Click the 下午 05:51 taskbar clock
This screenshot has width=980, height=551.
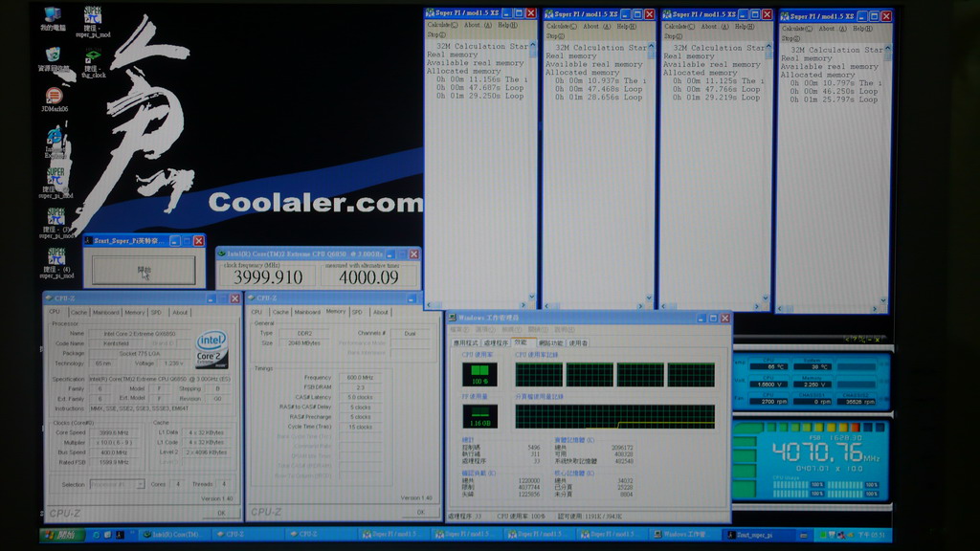(x=872, y=535)
